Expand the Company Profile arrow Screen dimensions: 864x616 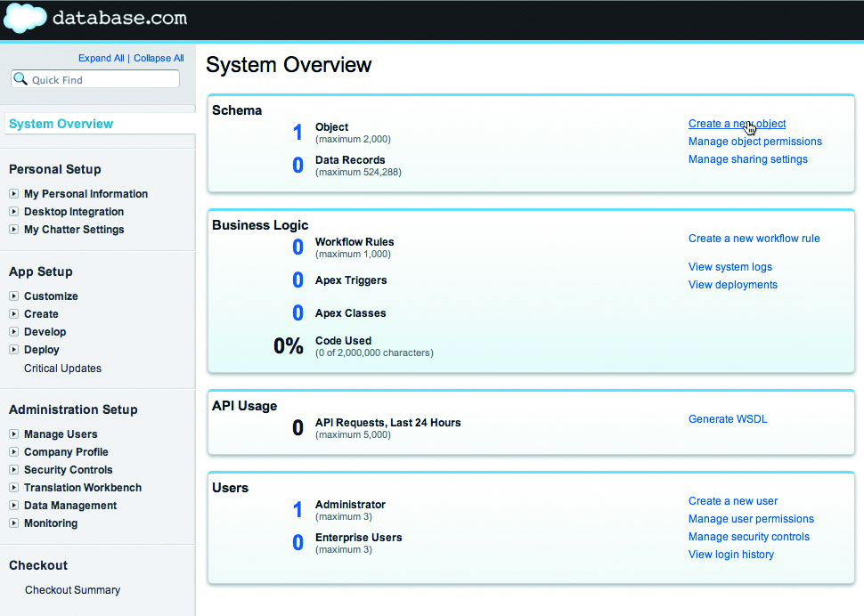coord(13,452)
